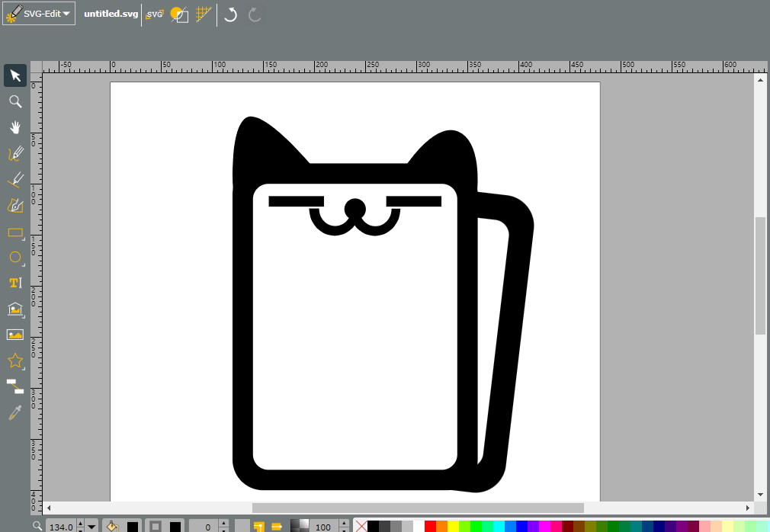The height and width of the screenshot is (532, 770).
Task: Pick the cyan palette swatch
Action: click(499, 527)
